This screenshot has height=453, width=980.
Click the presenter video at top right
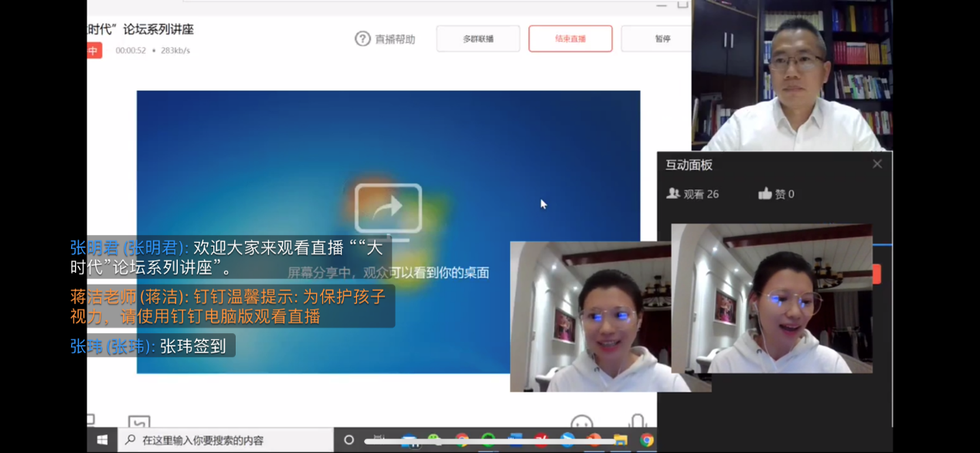click(792, 75)
